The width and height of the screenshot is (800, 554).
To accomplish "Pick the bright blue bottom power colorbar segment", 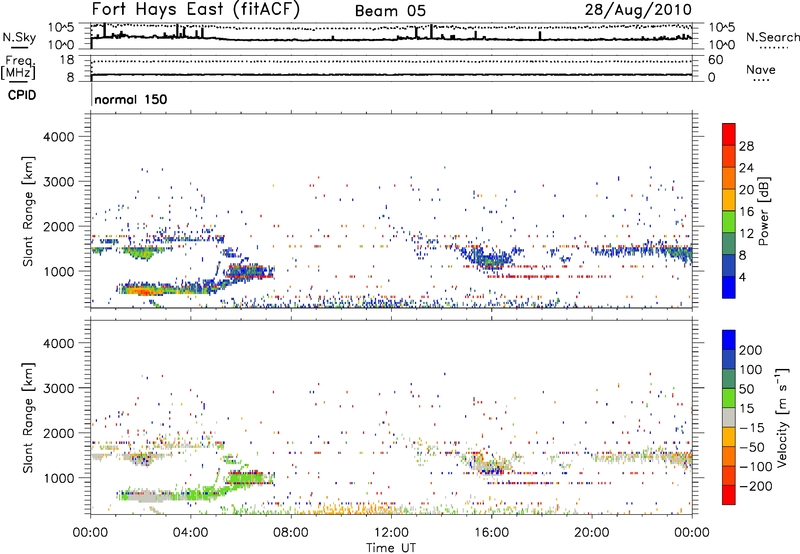I will [x=729, y=287].
